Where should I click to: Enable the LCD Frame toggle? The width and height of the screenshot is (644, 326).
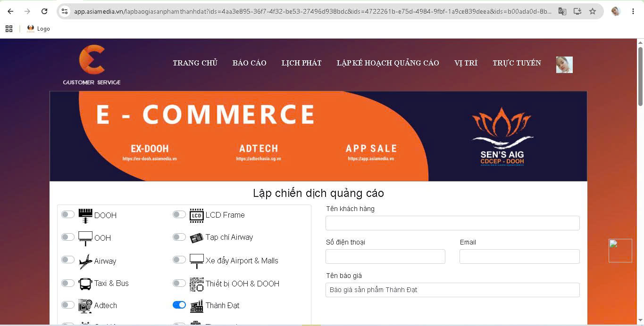(179, 214)
